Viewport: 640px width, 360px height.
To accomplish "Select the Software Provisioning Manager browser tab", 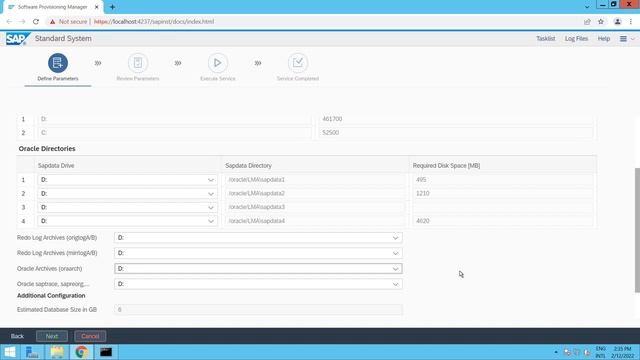I will (x=52, y=7).
